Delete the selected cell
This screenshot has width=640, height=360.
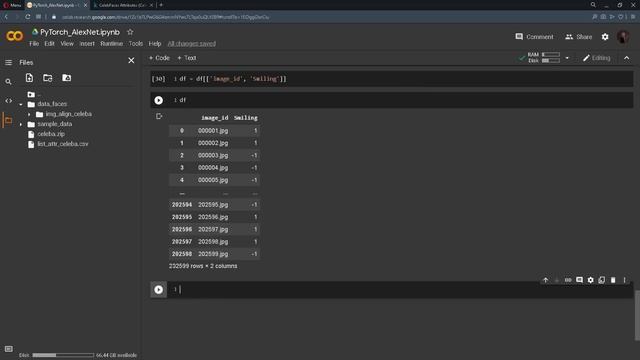(613, 280)
